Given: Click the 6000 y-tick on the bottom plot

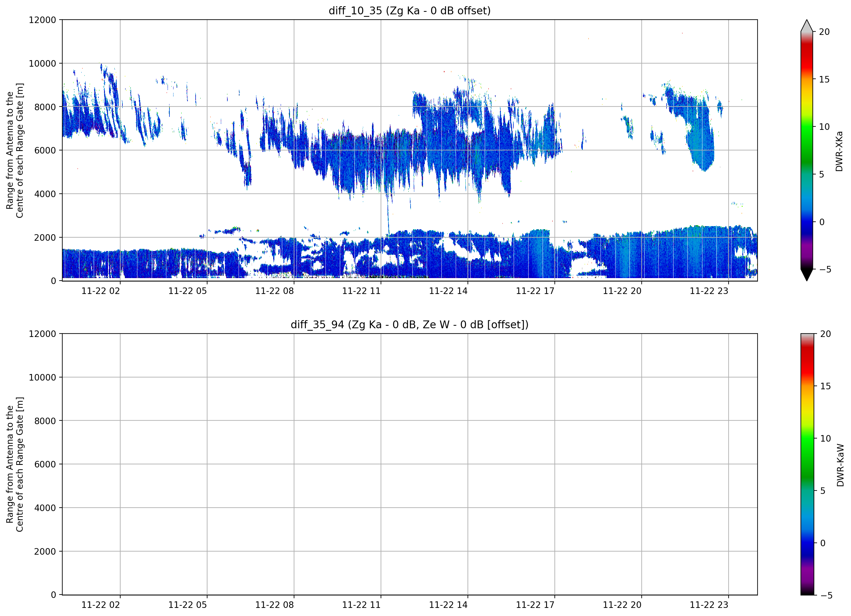Looking at the screenshot, I should (x=45, y=464).
